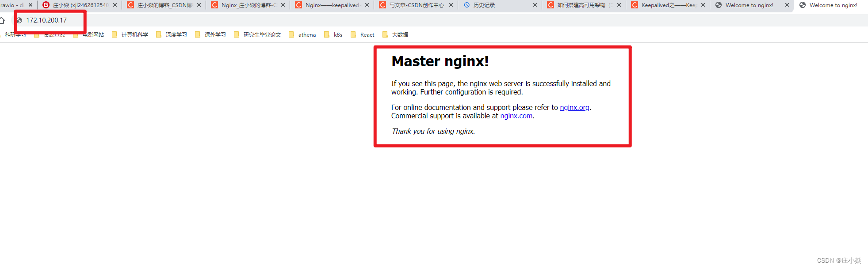Close the inactive Welcome to nginx! tab
Screen dimensions: 868x268
pyautogui.click(x=787, y=5)
